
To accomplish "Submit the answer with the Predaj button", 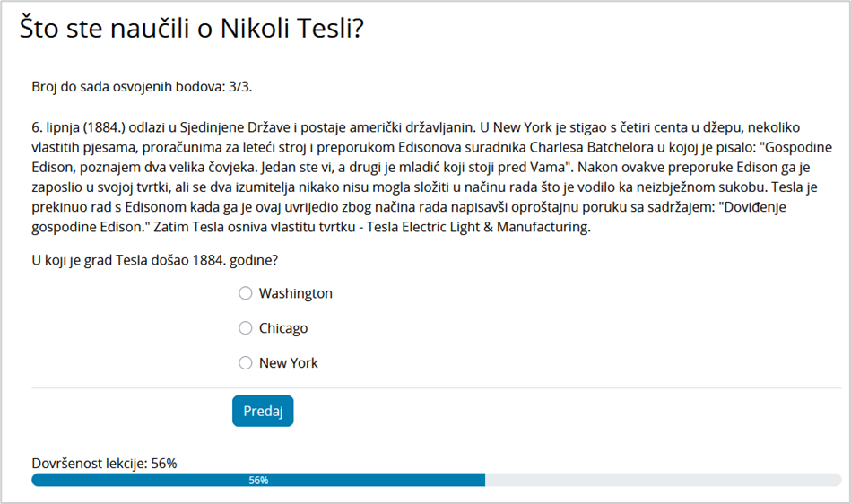I will (x=263, y=411).
